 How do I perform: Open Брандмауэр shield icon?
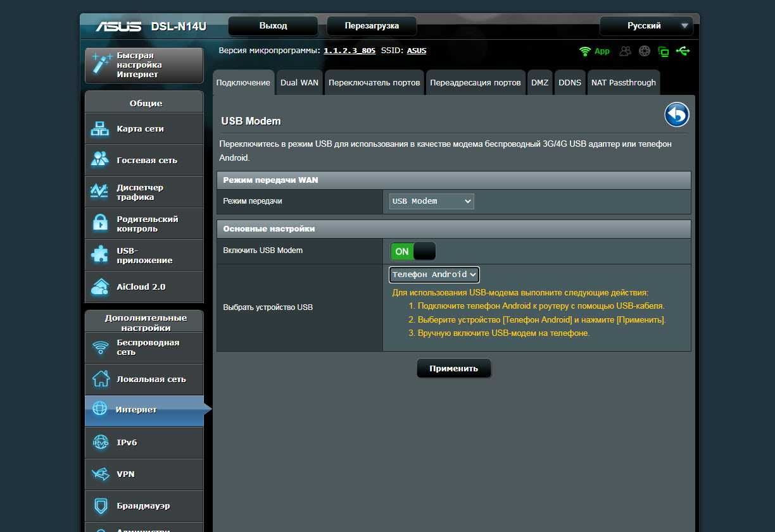tap(100, 505)
